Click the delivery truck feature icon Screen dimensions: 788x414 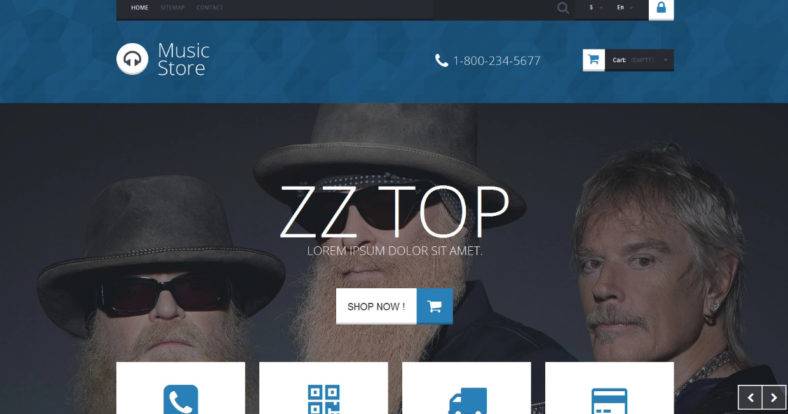[x=467, y=401]
